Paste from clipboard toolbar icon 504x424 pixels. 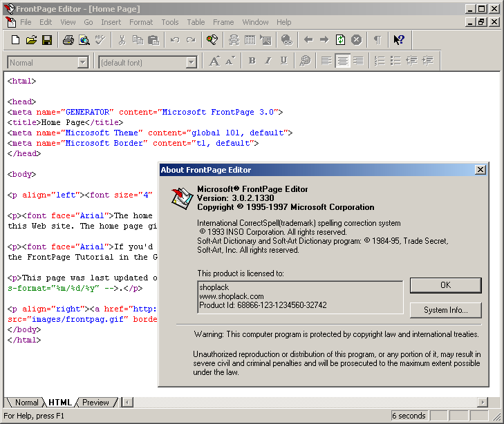(153, 40)
